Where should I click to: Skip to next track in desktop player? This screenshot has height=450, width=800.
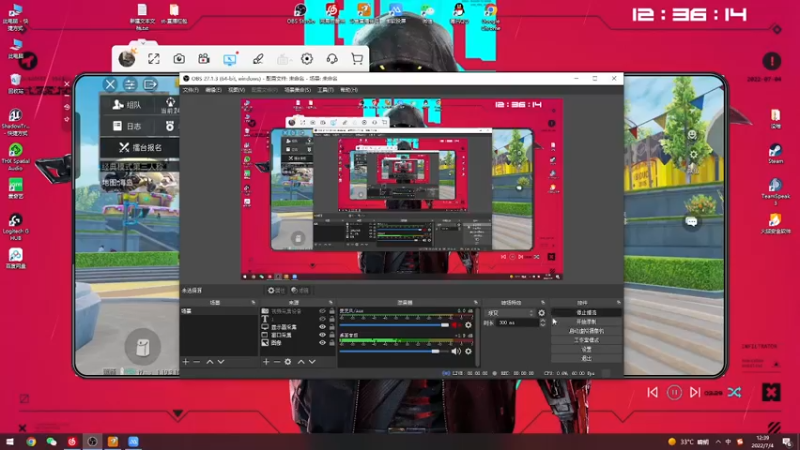[x=695, y=392]
